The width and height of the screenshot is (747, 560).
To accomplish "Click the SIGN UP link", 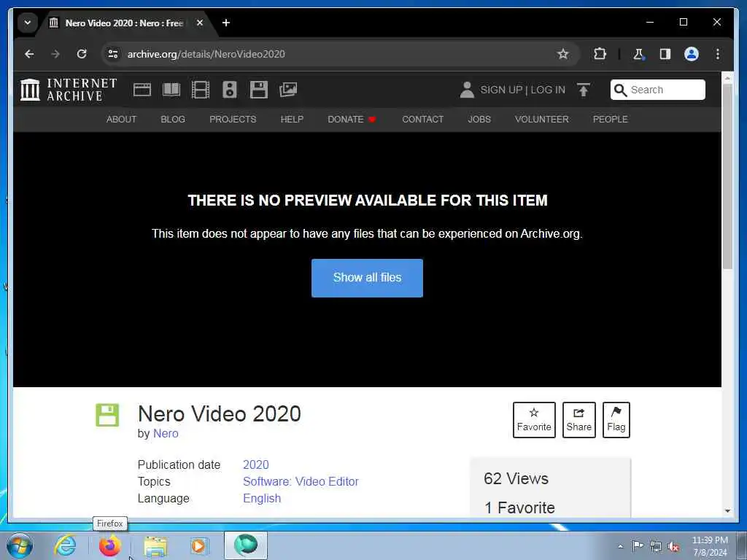I will point(501,90).
